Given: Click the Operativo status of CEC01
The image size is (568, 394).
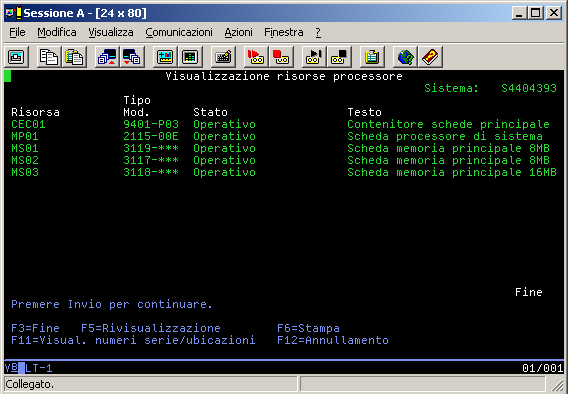Looking at the screenshot, I should (225, 124).
